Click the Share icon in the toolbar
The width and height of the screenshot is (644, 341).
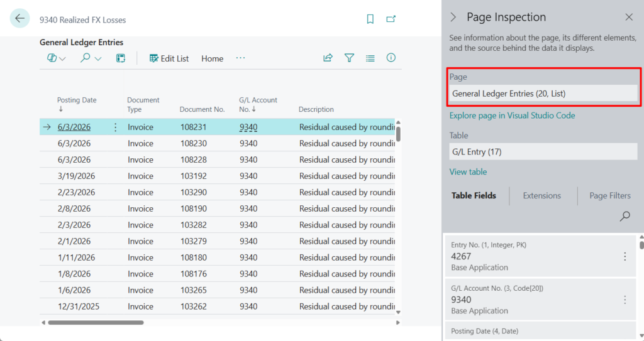click(328, 58)
